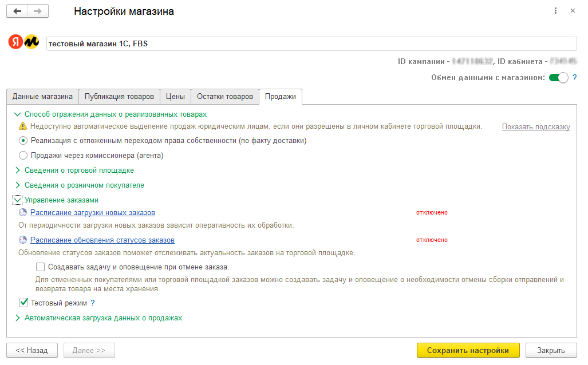Click the globe icon beside status update schedule

(23, 240)
